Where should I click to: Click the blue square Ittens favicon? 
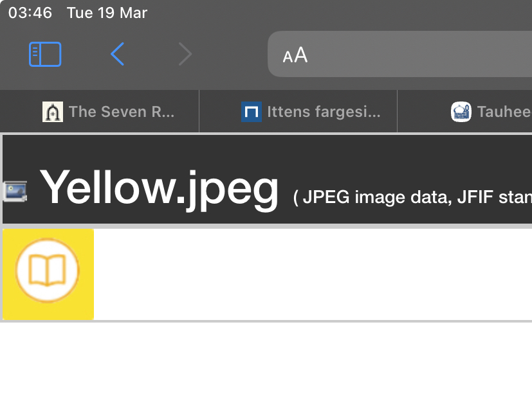pyautogui.click(x=252, y=112)
